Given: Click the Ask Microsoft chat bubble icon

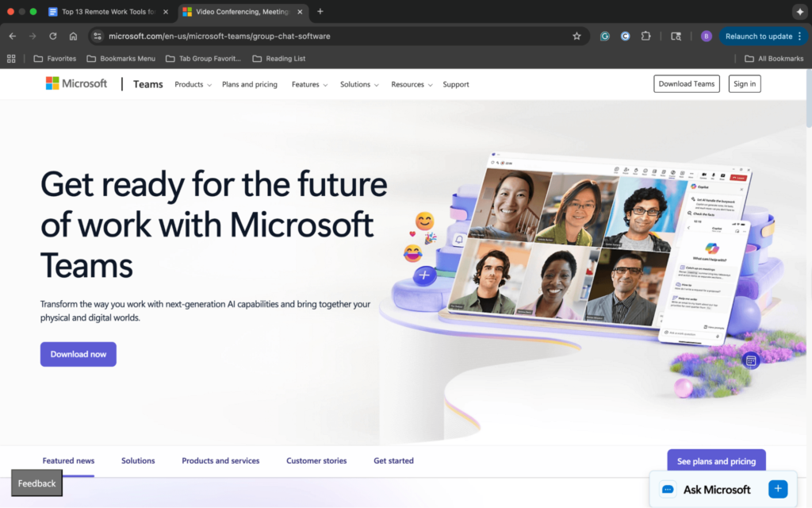Looking at the screenshot, I should 668,489.
